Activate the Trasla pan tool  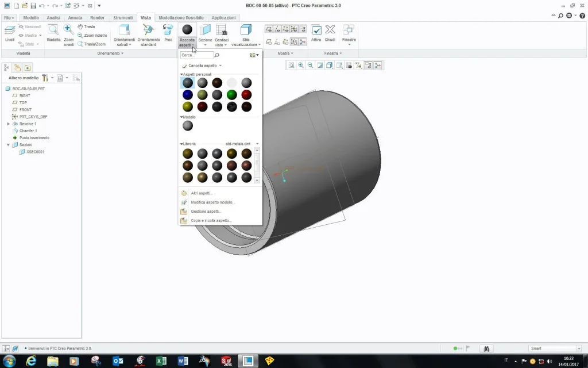coord(86,26)
